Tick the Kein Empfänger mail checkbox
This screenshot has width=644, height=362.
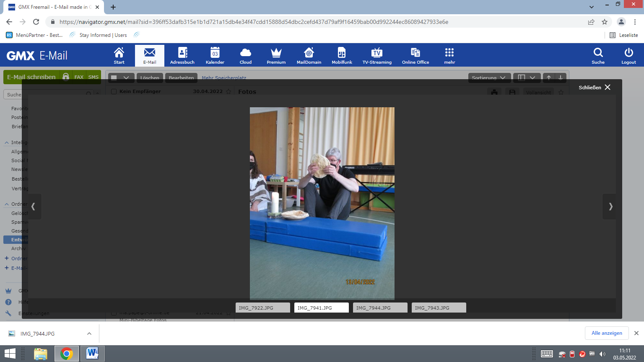coord(114,91)
